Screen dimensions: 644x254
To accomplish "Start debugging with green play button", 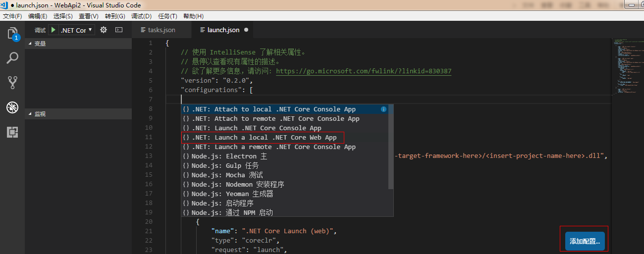I will pos(53,30).
